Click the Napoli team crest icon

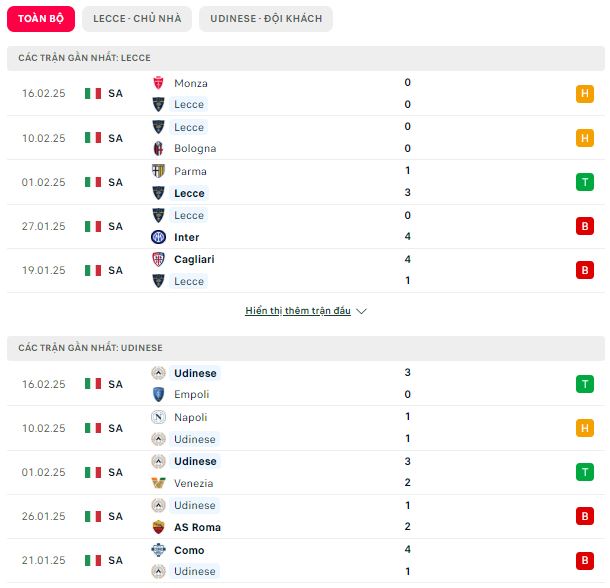(158, 417)
